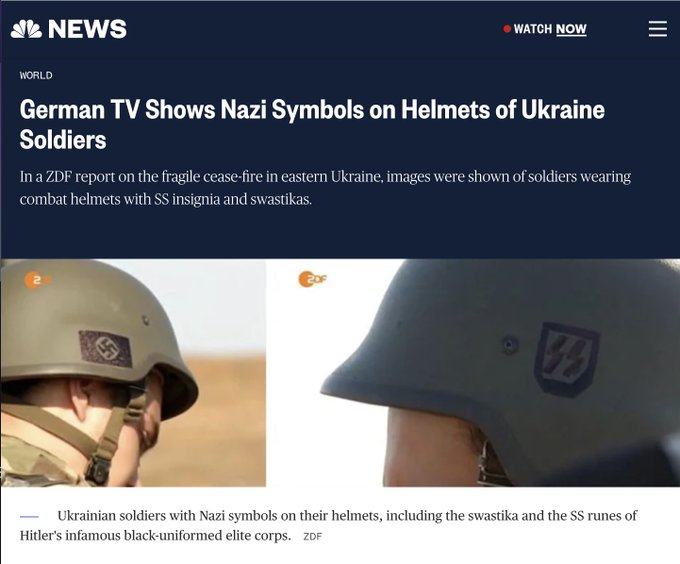Click the empty dark banner below subheadline
The width and height of the screenshot is (680, 564).
point(340,234)
